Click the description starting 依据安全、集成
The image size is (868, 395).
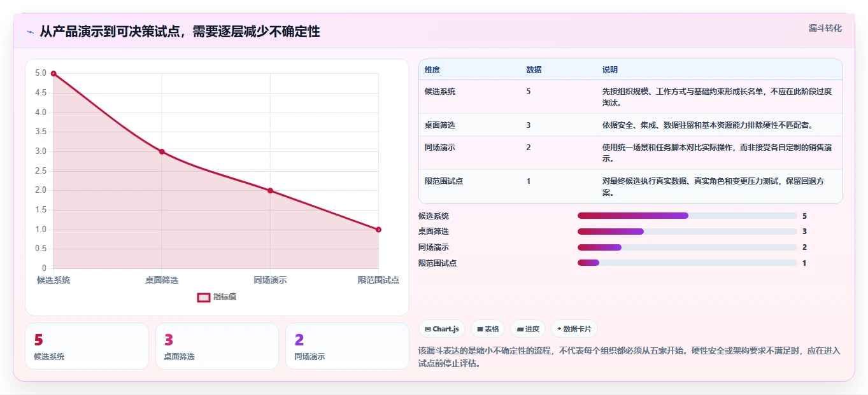pyautogui.click(x=708, y=125)
